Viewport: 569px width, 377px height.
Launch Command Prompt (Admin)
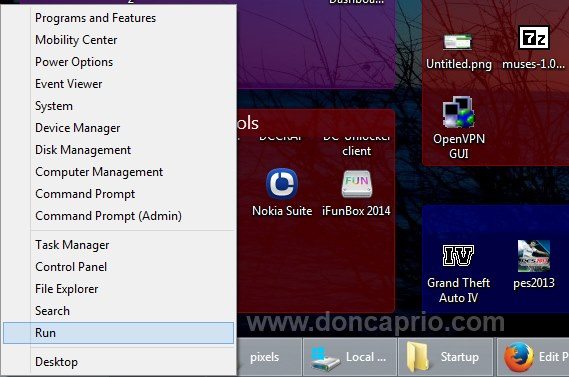pos(119,216)
